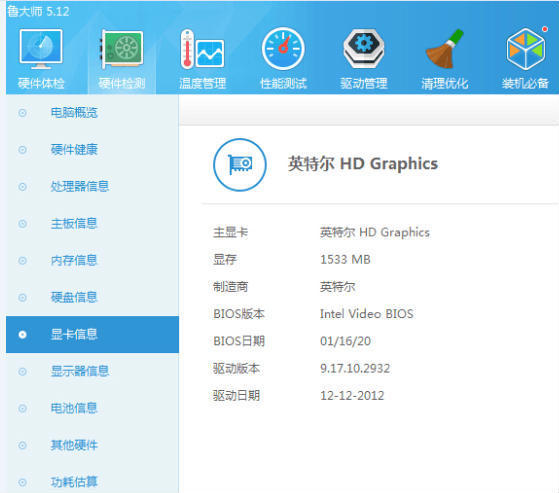The width and height of the screenshot is (559, 493).
Task: Select the 硬件检测 circuit board icon
Action: click(x=122, y=49)
